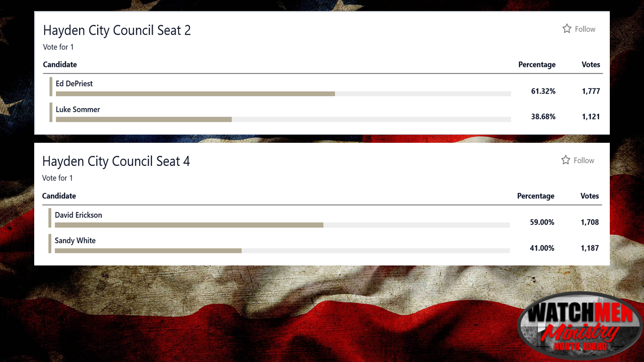Click the Candidate column header for Seat 2
Screen dimensions: 644x362
point(60,64)
